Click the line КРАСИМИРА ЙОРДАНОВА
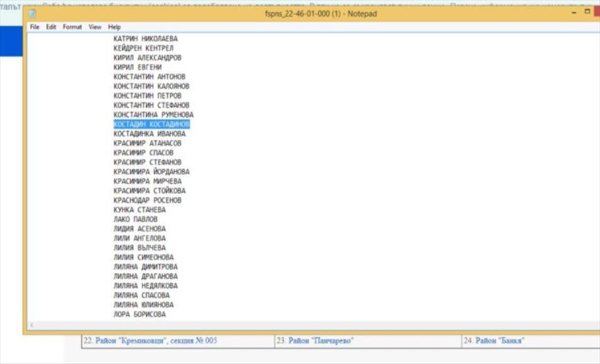 coord(151,172)
